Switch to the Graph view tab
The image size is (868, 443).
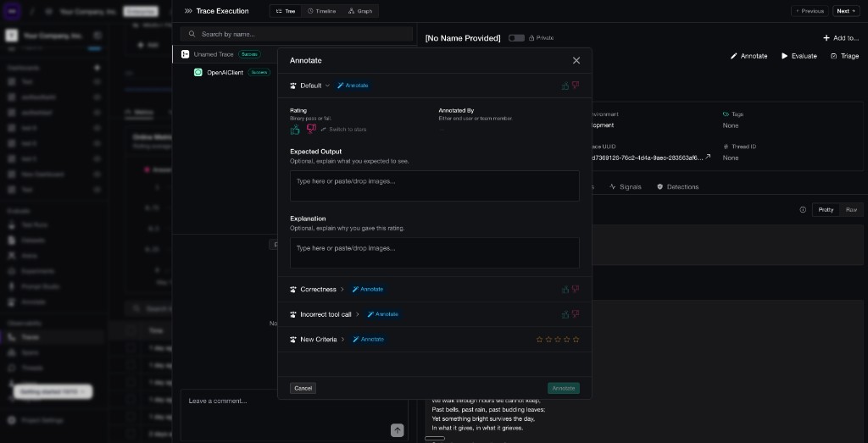[360, 11]
